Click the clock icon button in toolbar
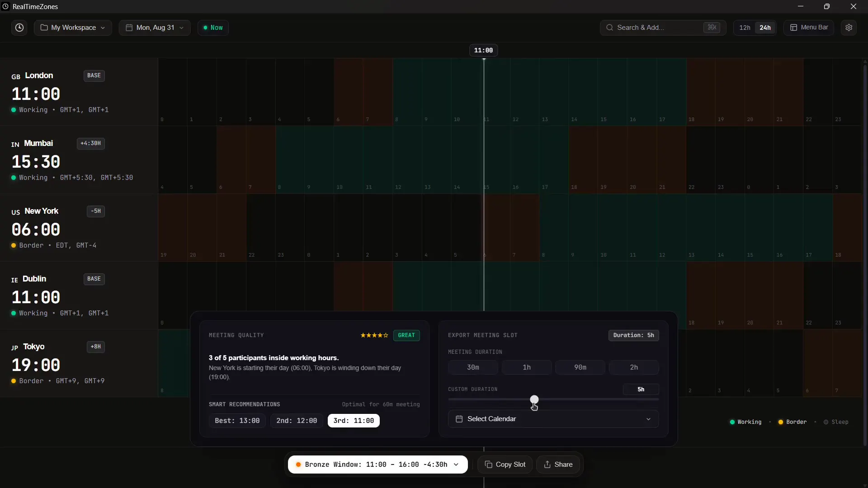Viewport: 868px width, 488px height. coord(19,28)
